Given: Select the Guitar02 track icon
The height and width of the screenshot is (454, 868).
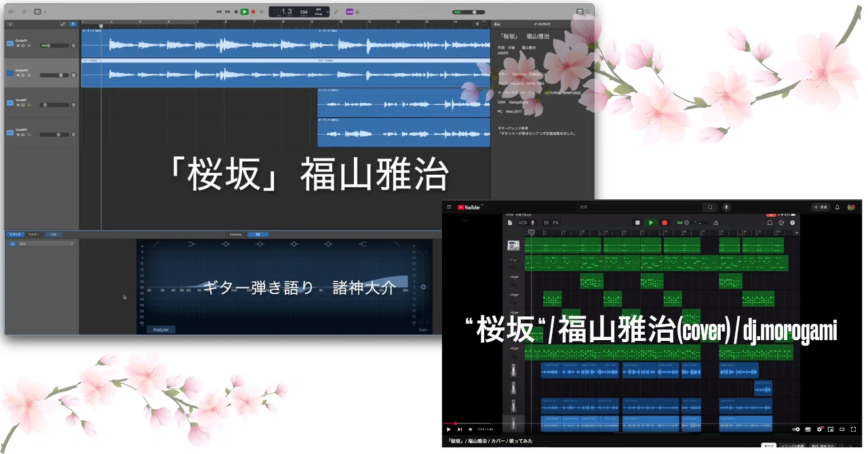Looking at the screenshot, I should [10, 73].
